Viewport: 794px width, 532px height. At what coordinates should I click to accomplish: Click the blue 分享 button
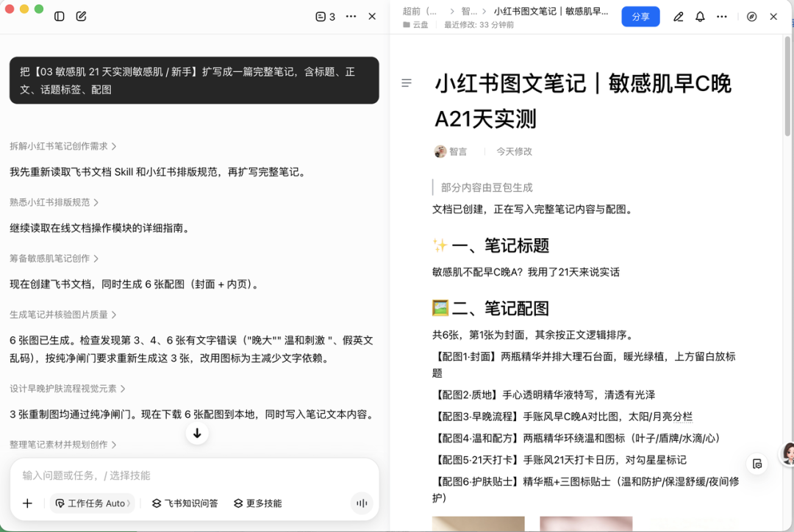tap(640, 17)
